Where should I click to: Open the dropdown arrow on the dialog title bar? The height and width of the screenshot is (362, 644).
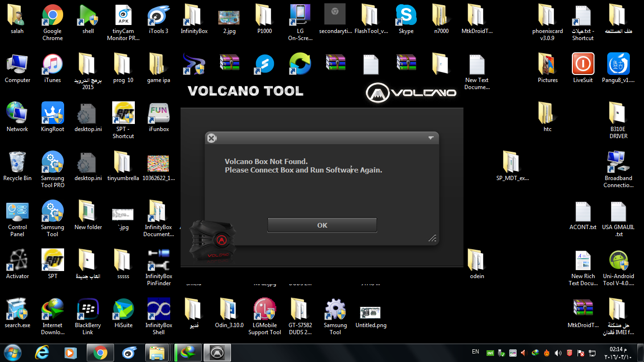(x=430, y=138)
